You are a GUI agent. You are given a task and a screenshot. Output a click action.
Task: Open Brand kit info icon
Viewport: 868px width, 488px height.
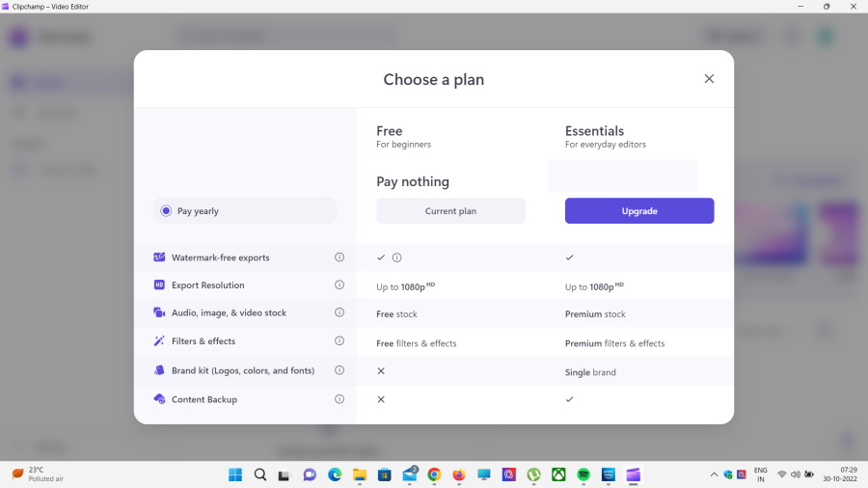(x=339, y=370)
